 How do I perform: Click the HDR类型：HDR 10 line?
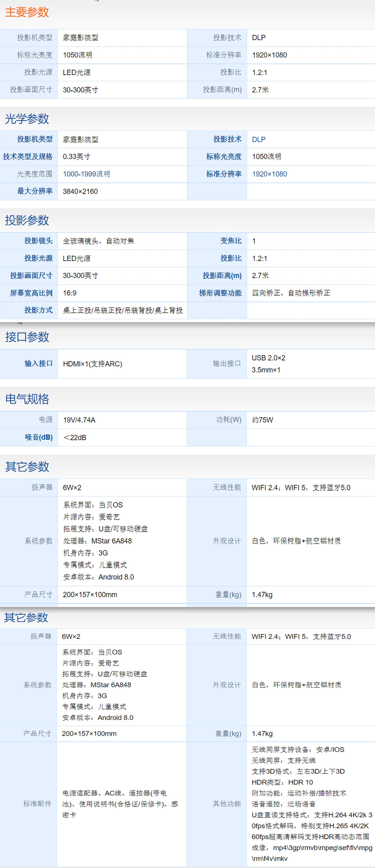pyautogui.click(x=283, y=782)
